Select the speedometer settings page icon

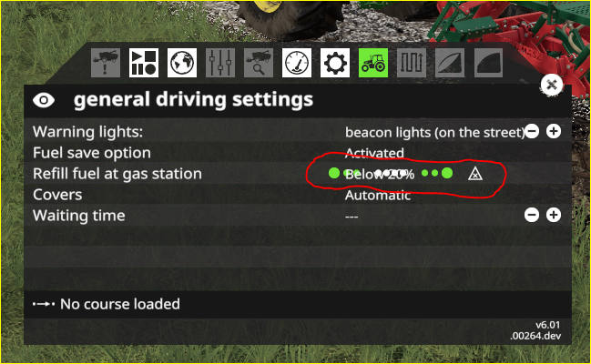[x=297, y=63]
